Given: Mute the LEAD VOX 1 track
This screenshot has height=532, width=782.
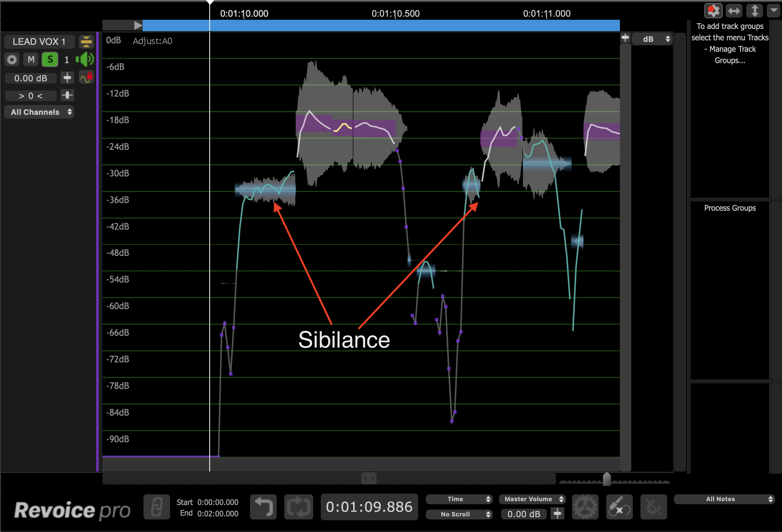Looking at the screenshot, I should (31, 60).
